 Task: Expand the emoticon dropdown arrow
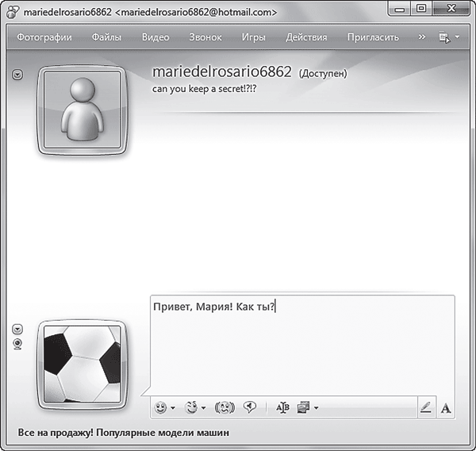(x=173, y=408)
